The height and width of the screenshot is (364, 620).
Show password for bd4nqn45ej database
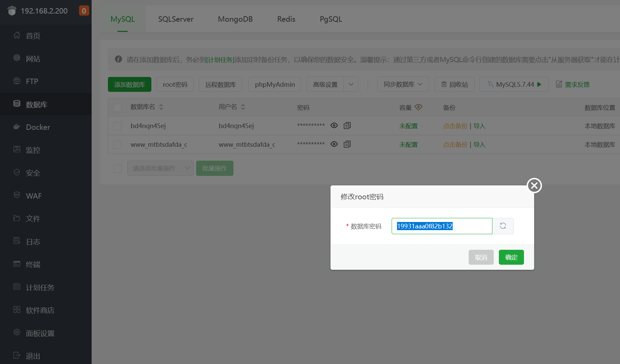[x=334, y=126]
